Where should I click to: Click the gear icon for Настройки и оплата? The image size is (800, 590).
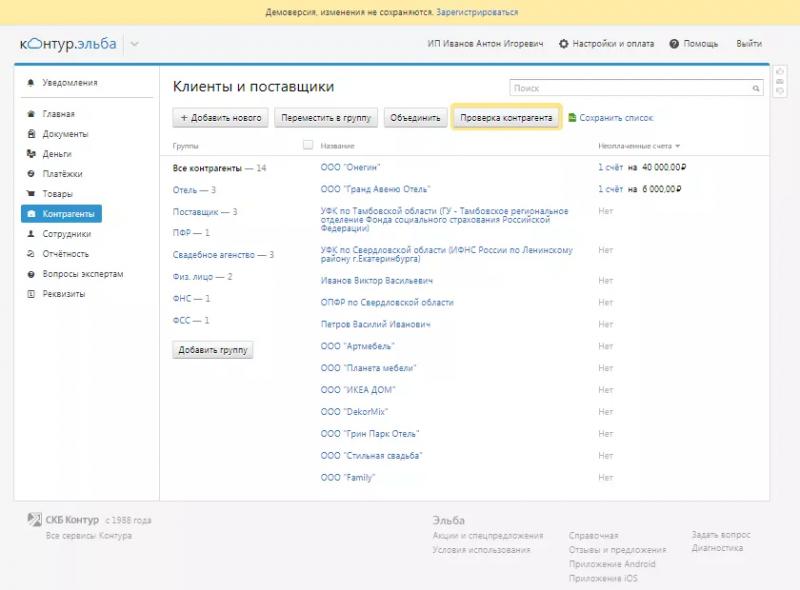564,44
